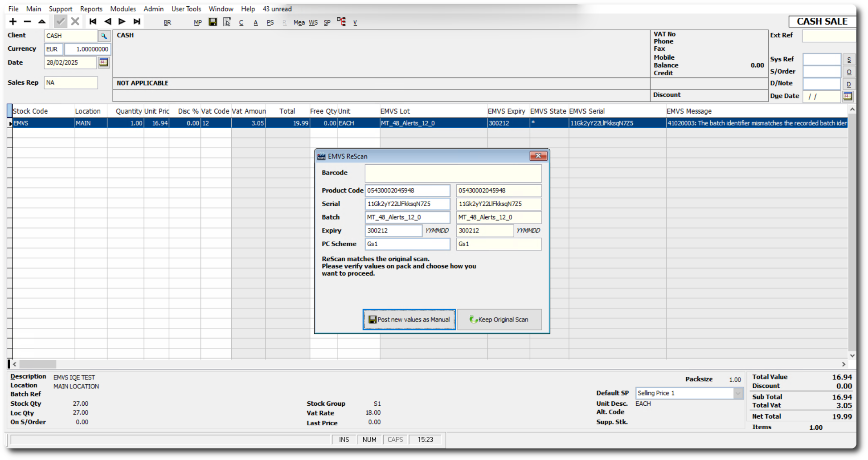Jump to the first record
868x460 pixels.
tap(93, 21)
